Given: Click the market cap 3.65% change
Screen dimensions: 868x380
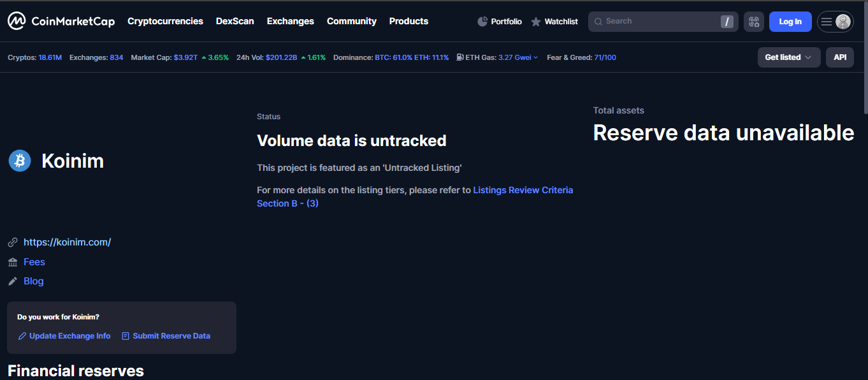Looking at the screenshot, I should point(215,57).
